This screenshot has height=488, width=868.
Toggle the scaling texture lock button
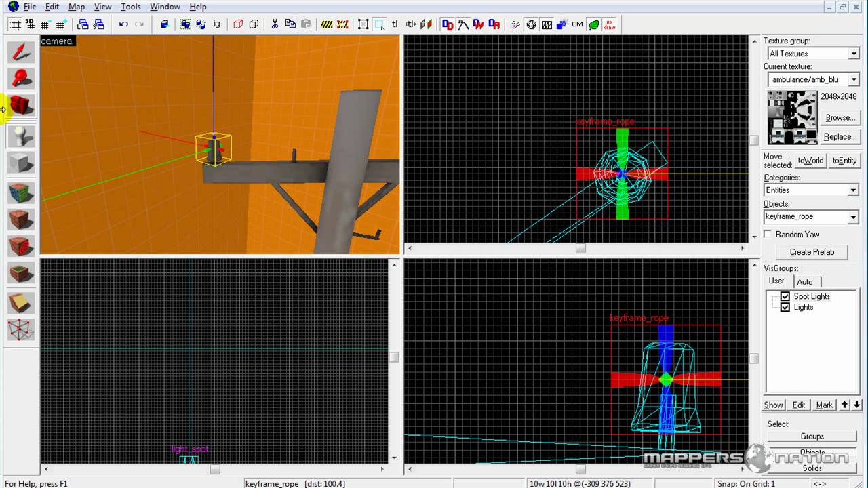point(410,24)
